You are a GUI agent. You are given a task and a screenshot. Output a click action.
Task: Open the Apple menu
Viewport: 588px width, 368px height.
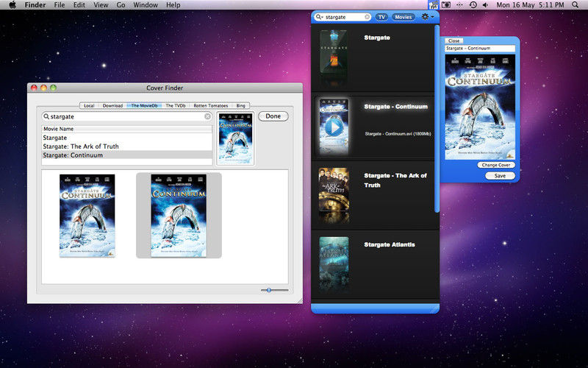click(x=12, y=5)
